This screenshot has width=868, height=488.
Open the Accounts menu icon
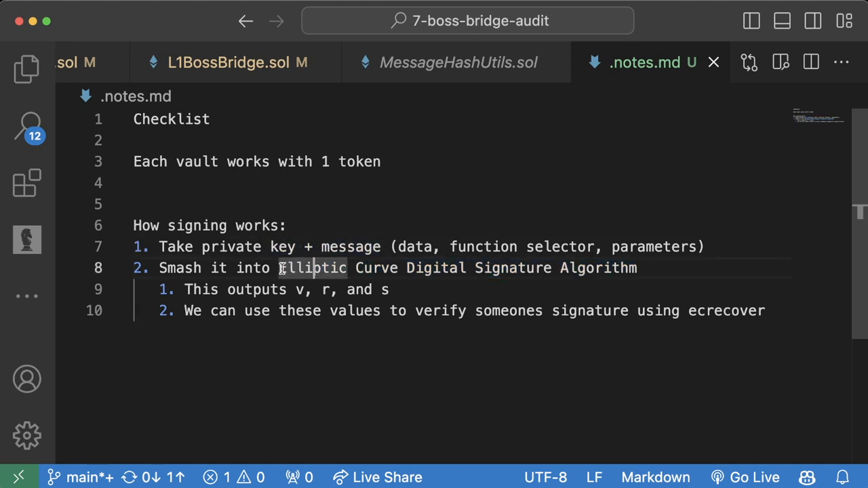click(27, 379)
